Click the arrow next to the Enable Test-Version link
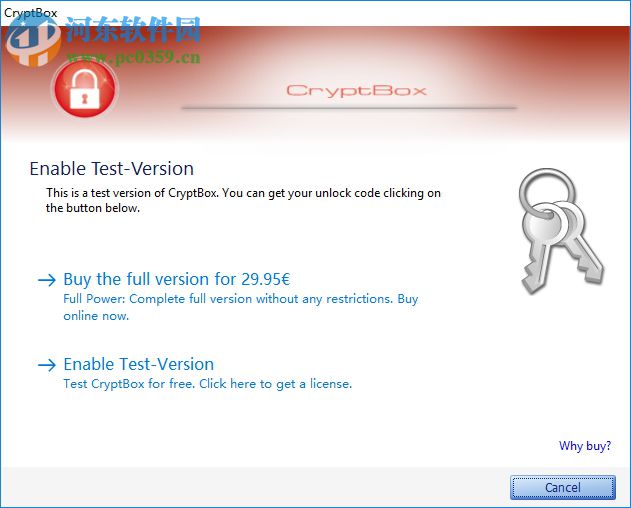Screen dimensions: 631x508 [47, 365]
